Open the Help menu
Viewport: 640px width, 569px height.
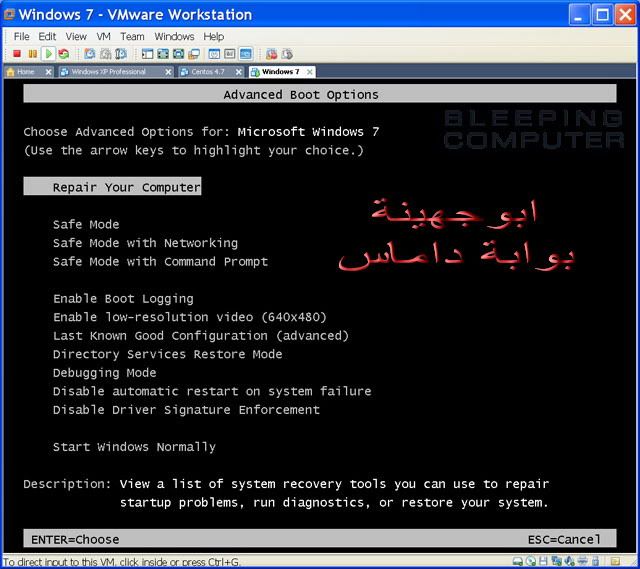point(214,36)
